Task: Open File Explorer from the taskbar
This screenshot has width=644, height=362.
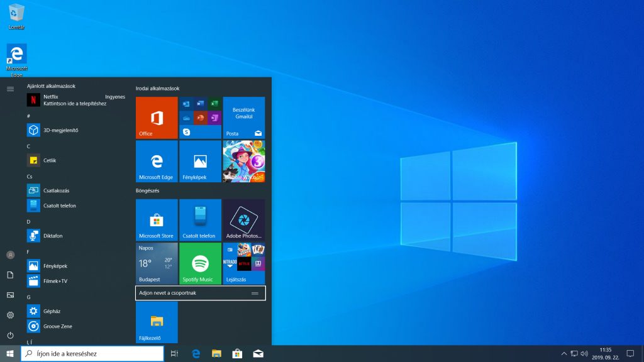Action: coord(216,354)
